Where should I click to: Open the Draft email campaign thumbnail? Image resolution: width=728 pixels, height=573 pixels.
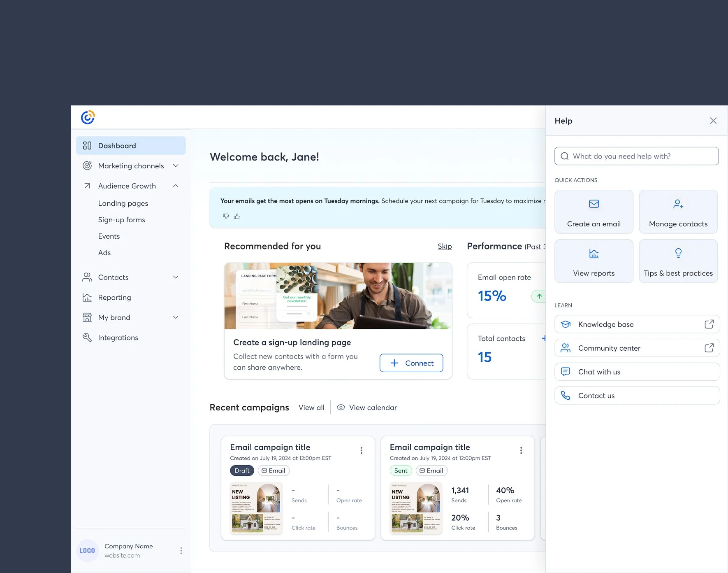(x=256, y=508)
